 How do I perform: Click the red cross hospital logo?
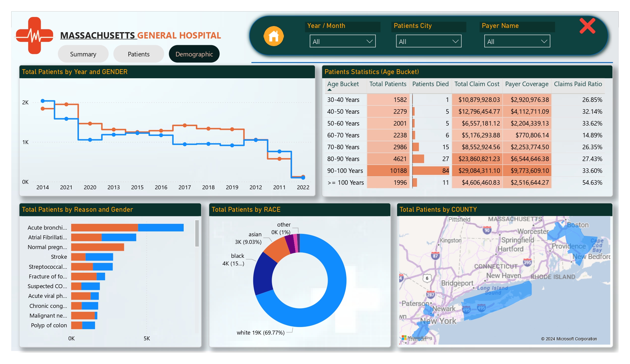34,35
